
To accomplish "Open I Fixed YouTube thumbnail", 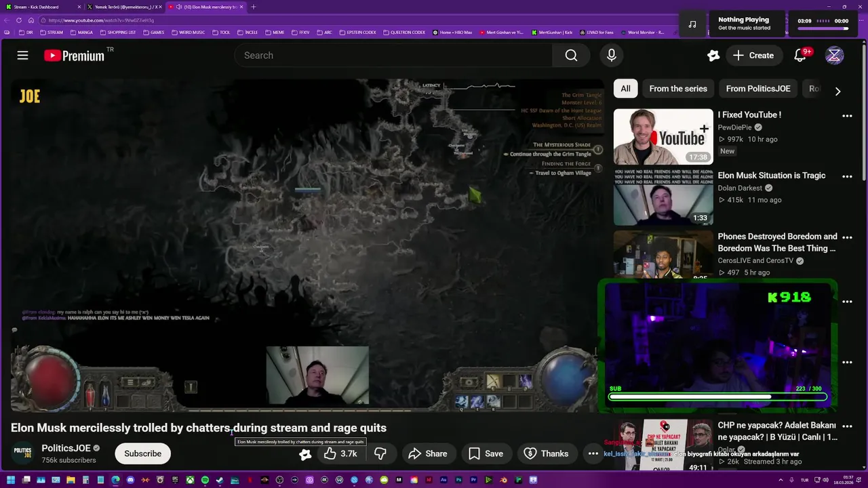I will coord(663,137).
